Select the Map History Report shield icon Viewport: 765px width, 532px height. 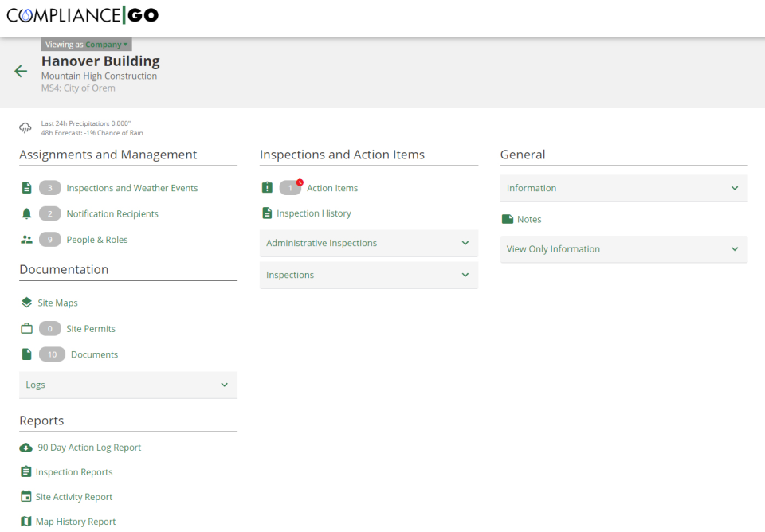pos(26,521)
